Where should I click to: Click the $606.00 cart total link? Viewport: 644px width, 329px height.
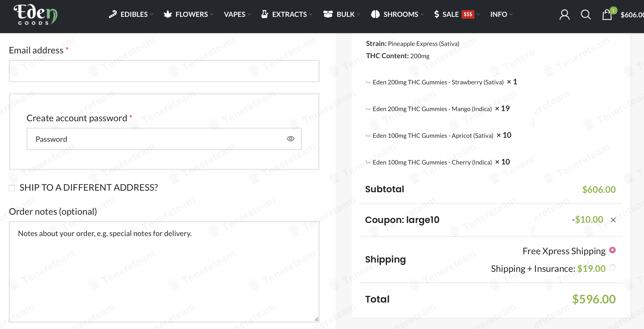632,15
